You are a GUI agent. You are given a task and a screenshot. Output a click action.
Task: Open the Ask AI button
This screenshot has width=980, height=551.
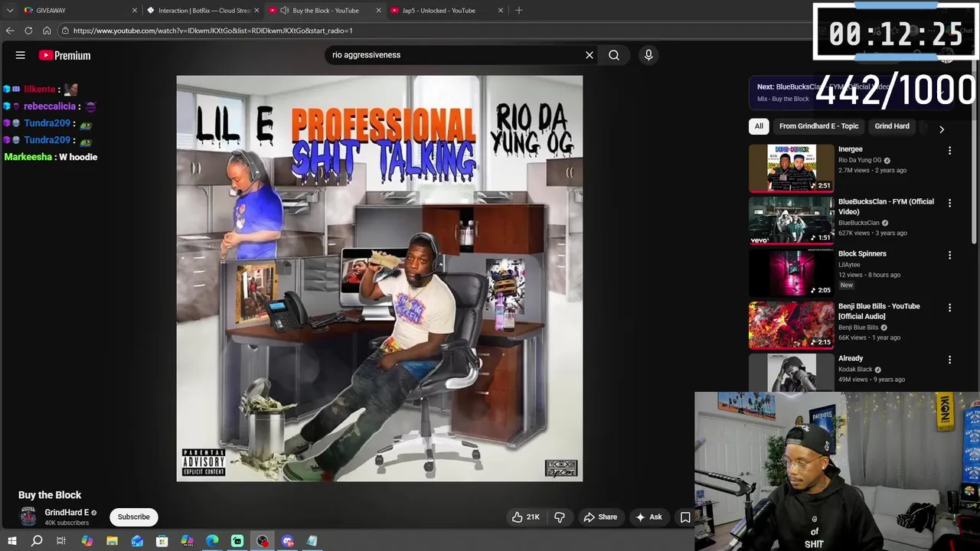click(648, 517)
